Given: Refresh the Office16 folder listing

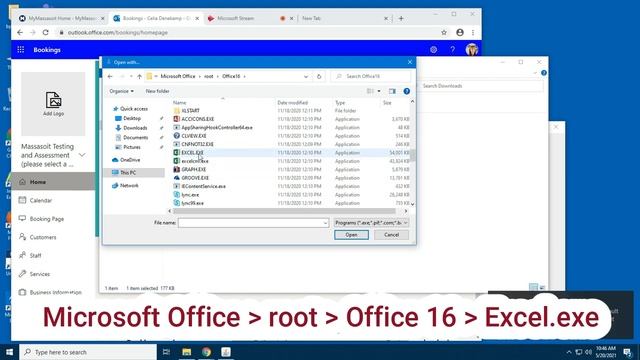Looking at the screenshot, I should (x=319, y=76).
